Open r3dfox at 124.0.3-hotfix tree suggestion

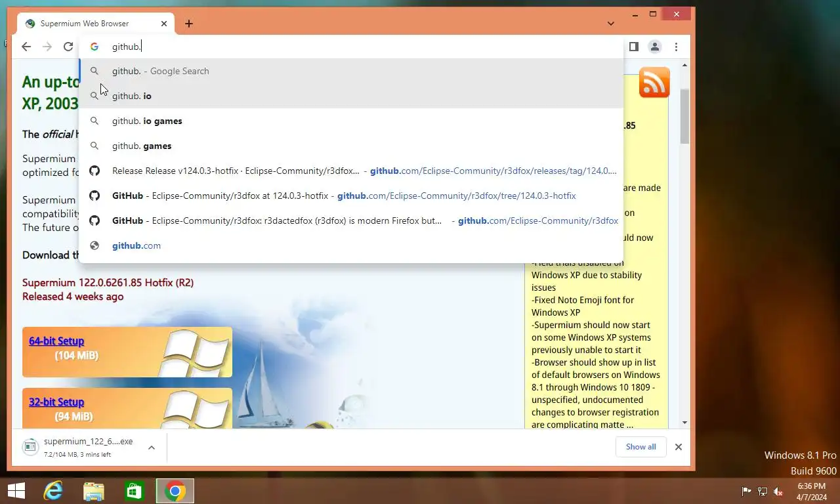click(351, 196)
